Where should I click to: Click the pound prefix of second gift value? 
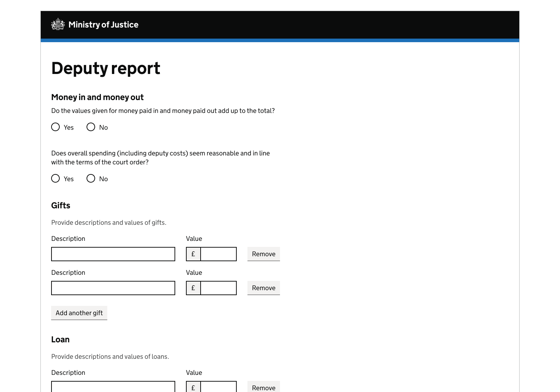193,288
